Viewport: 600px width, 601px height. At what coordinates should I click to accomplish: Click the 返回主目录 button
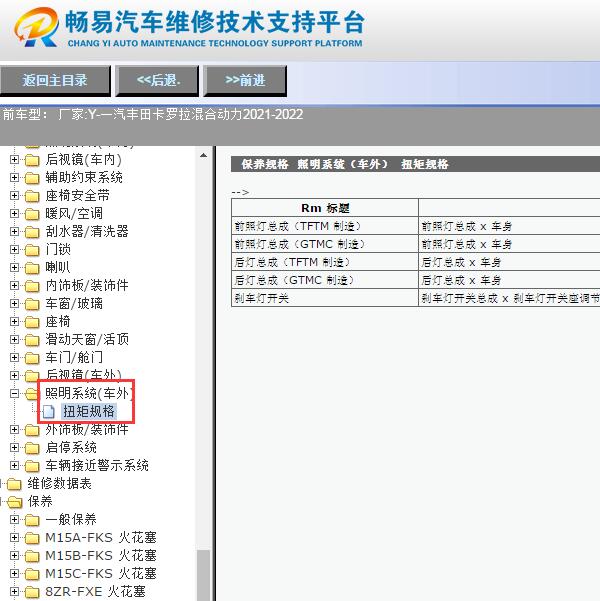(x=55, y=80)
